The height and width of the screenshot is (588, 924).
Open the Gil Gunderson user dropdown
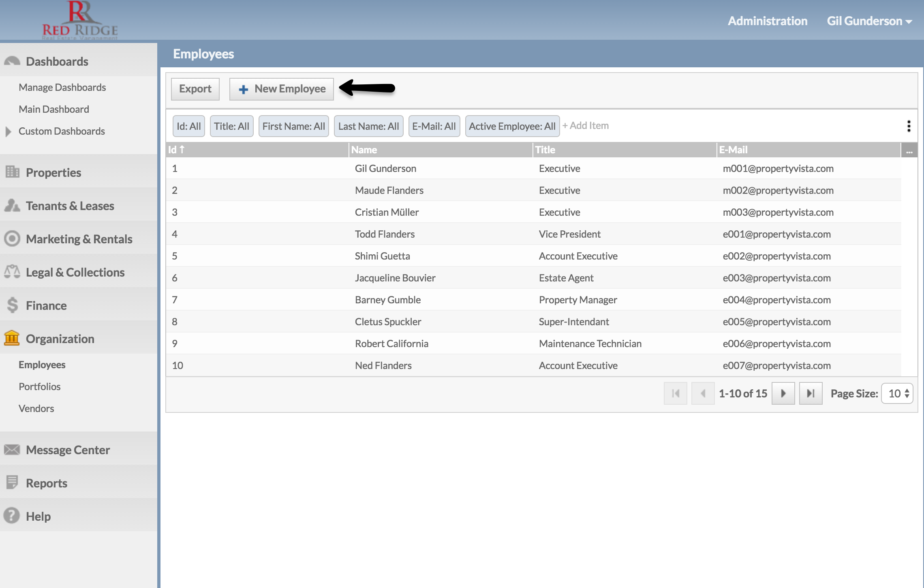coord(869,21)
